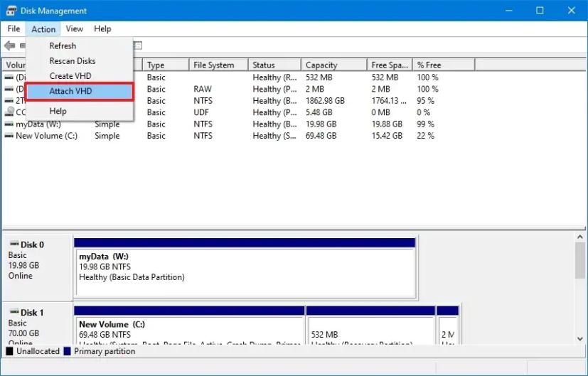Select the New Volume (C:) volume icon in list
588x376 pixels.
[9, 135]
